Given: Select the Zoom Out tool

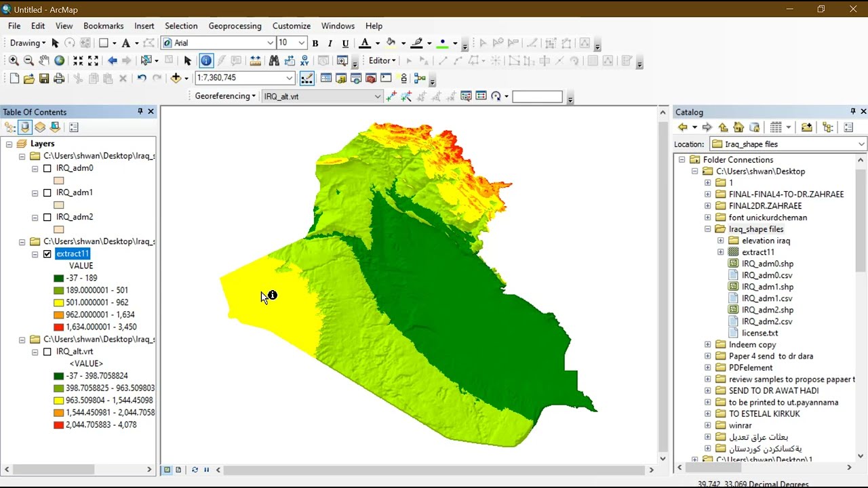Looking at the screenshot, I should coord(28,60).
